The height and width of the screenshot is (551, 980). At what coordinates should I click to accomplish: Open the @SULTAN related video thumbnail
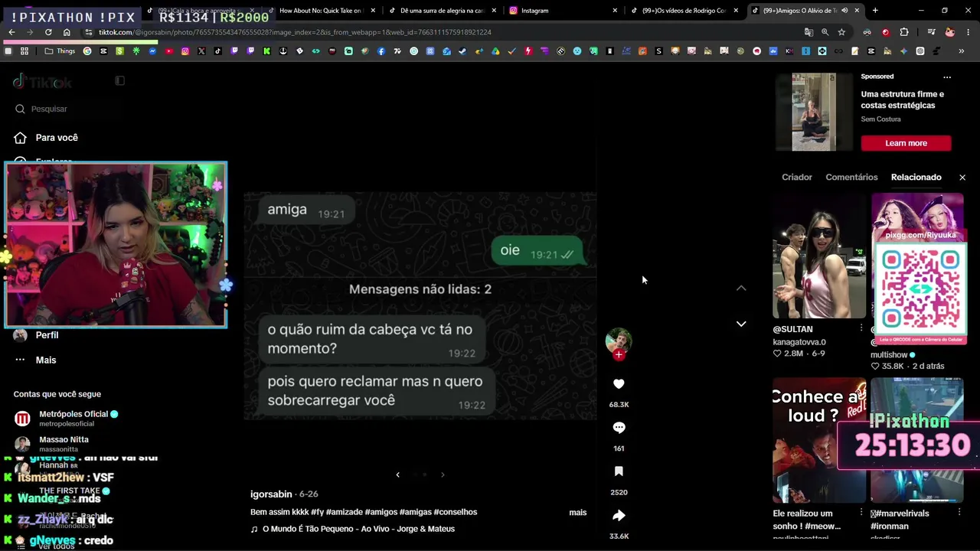(819, 256)
